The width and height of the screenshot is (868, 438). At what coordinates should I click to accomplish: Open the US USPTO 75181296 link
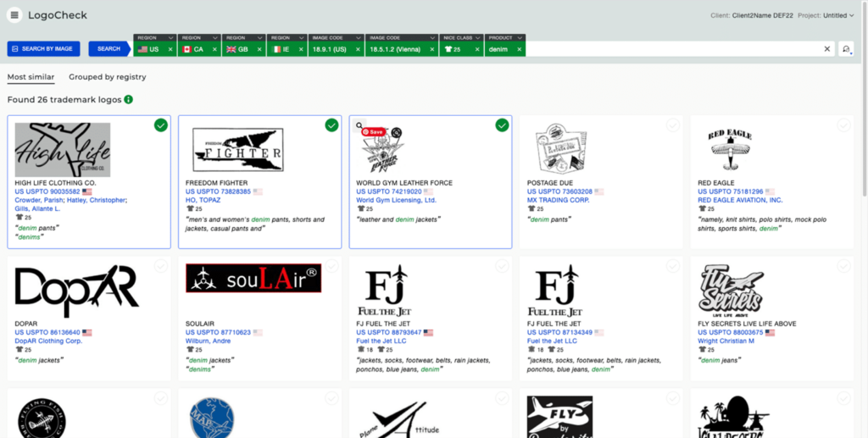pyautogui.click(x=731, y=191)
